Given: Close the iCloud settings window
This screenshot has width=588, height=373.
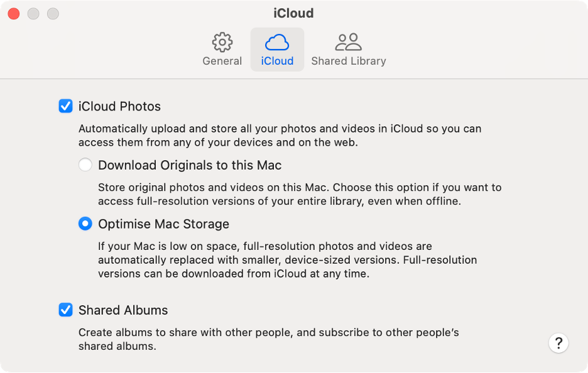Looking at the screenshot, I should pos(13,13).
